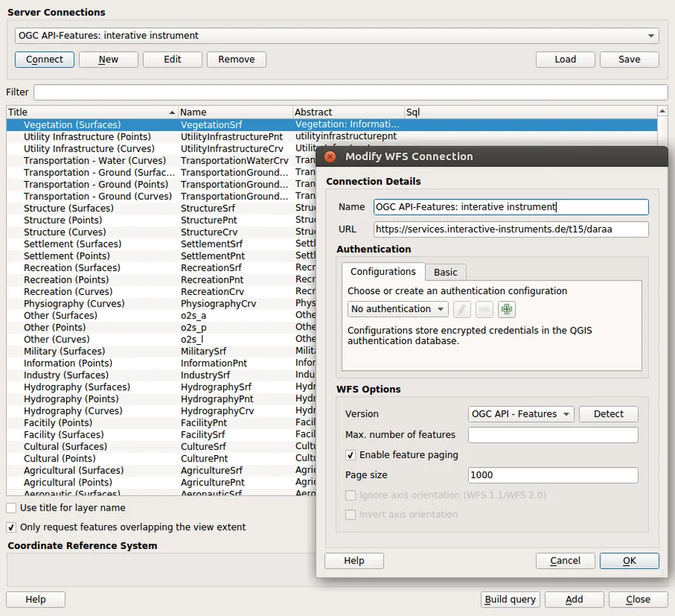
Task: Enable Use title for layer name
Action: coord(12,508)
